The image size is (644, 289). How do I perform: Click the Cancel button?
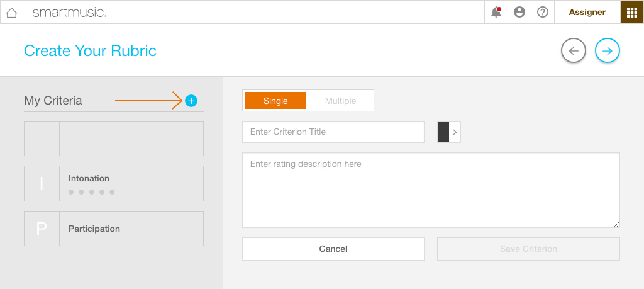(333, 249)
